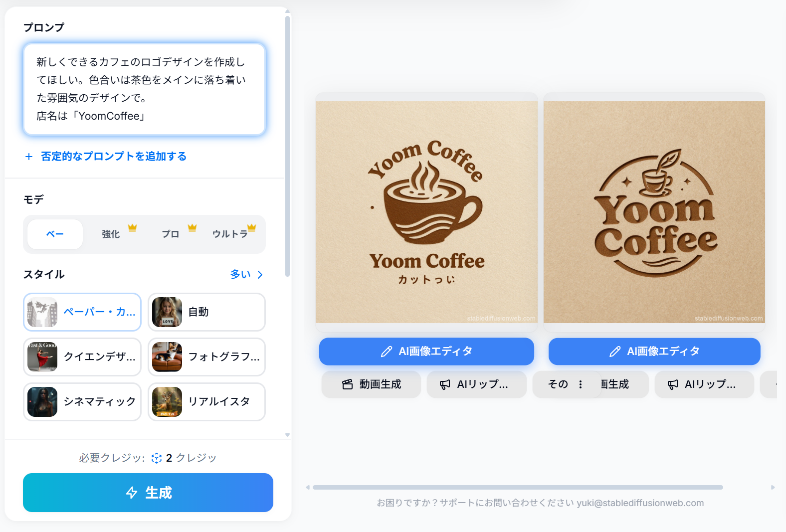Viewport: 786px width, 532px height.
Task: Open the second Yoom Coffee logo image
Action: [654, 212]
